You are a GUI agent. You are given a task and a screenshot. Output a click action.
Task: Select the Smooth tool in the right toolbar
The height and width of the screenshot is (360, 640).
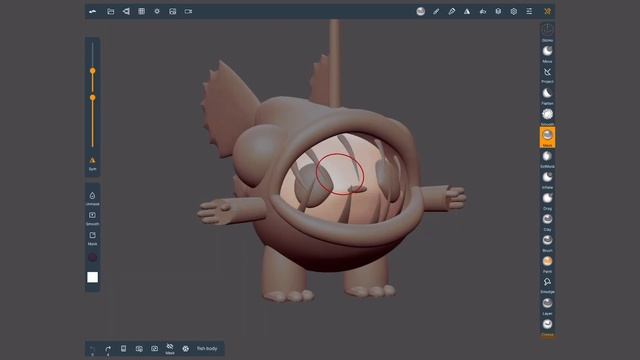pyautogui.click(x=547, y=116)
